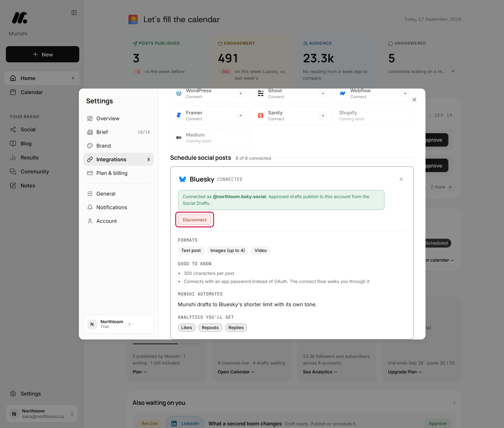Approve the LinkedIn draft

pos(438,423)
